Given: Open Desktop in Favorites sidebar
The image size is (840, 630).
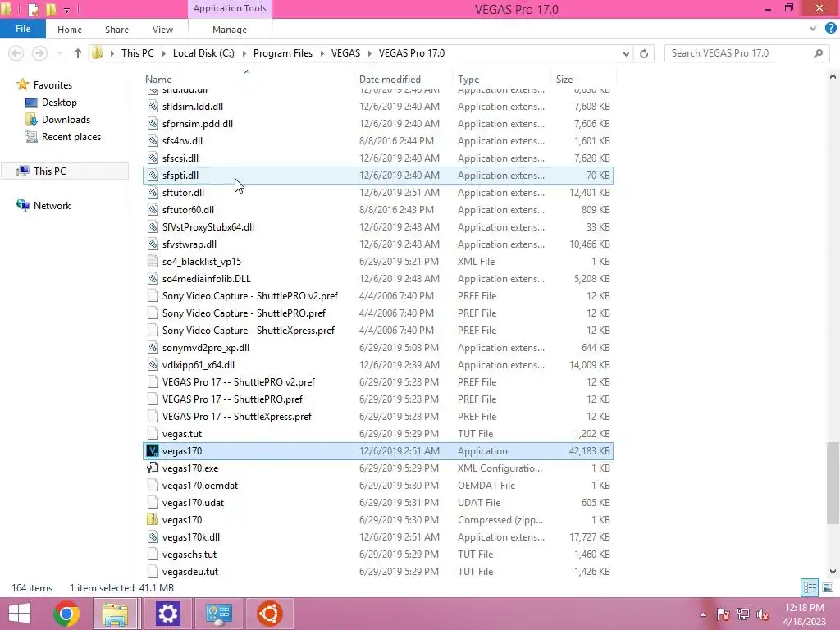Looking at the screenshot, I should click(59, 103).
